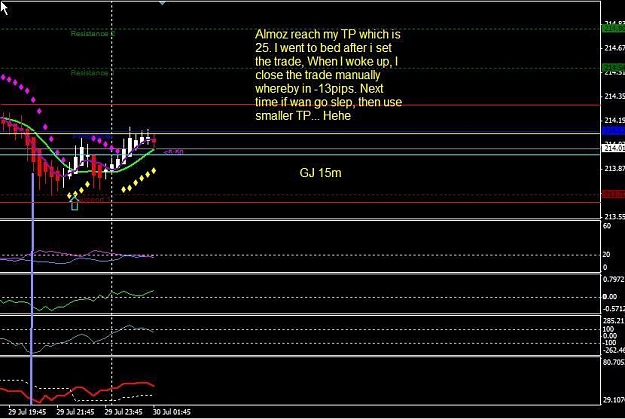Click the 214.19 price on the axis
This screenshot has width=625, height=419.
point(614,120)
